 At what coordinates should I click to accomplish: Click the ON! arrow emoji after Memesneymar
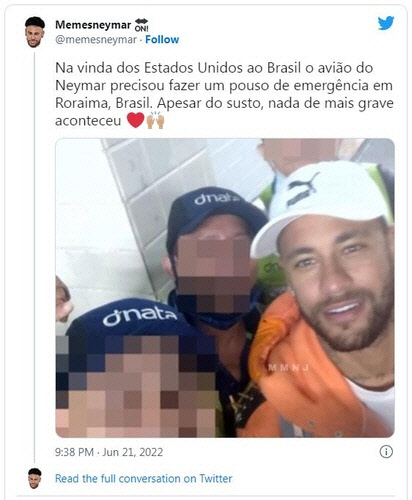click(141, 25)
